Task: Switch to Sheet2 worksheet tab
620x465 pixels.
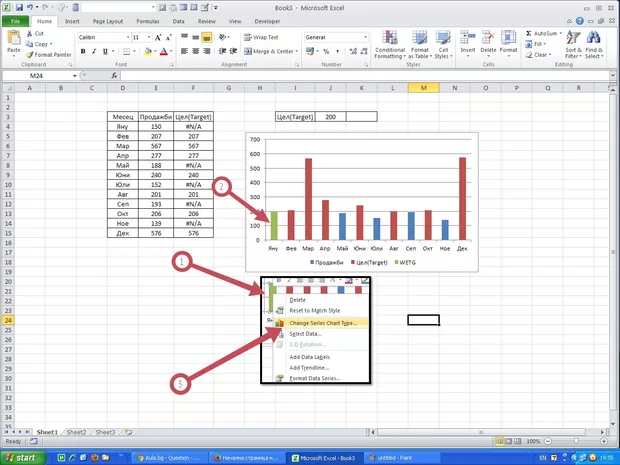Action: click(x=76, y=432)
